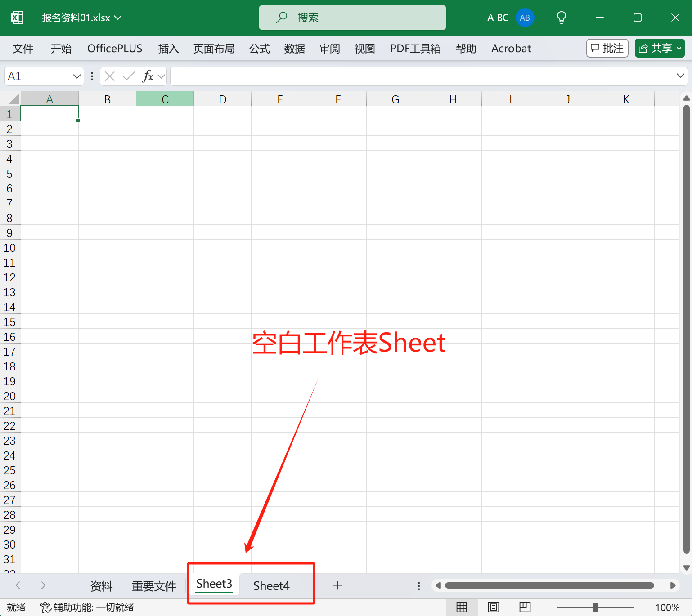The image size is (692, 616).
Task: Click the zoom slider handle
Action: [x=595, y=607]
